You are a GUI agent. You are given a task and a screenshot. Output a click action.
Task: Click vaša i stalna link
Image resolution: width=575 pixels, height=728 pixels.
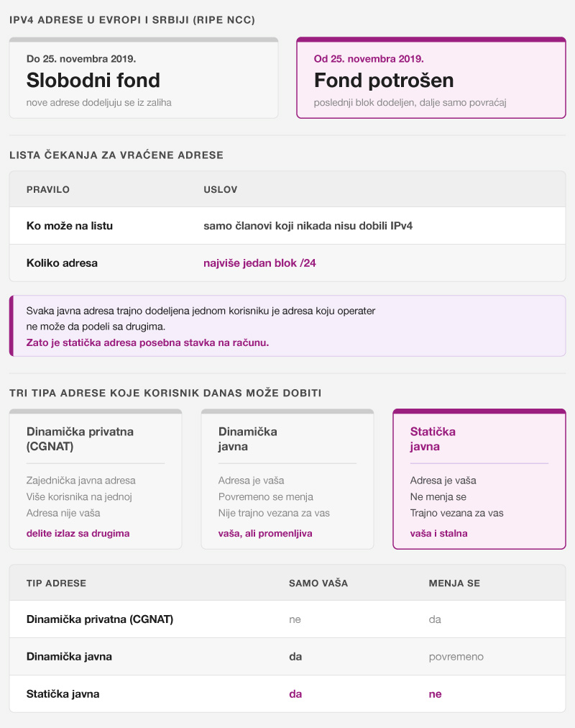438,534
